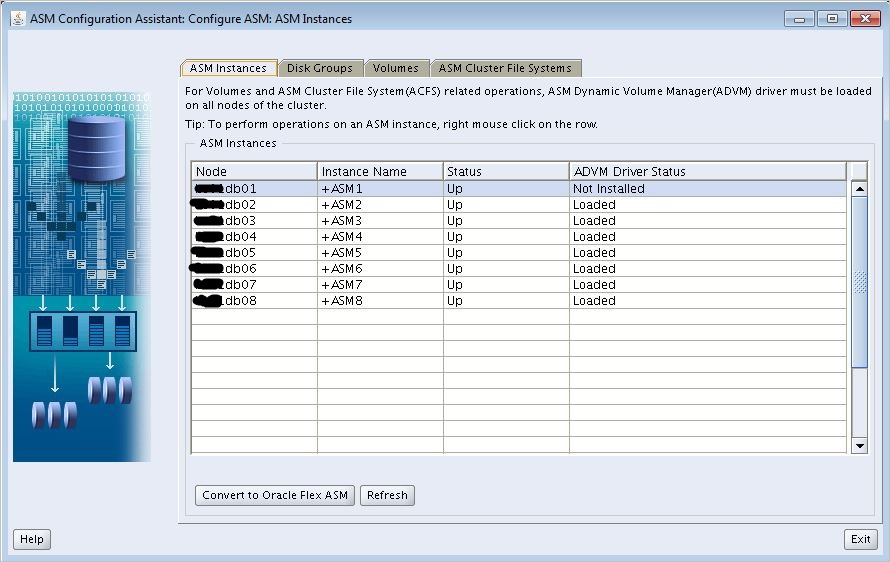
Task: Select the db02 node cell
Action: coord(254,204)
